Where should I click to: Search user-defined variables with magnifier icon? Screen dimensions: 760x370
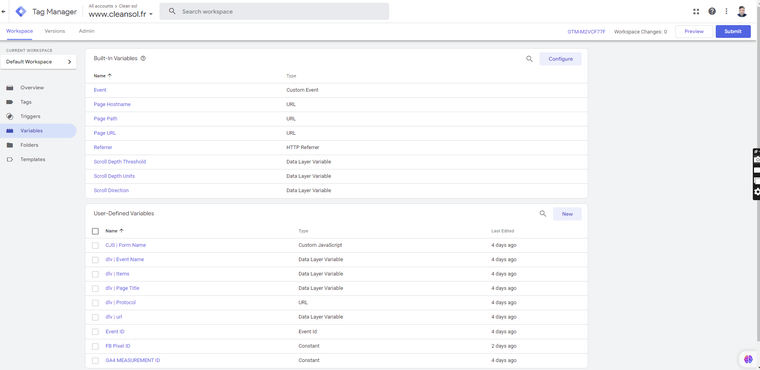point(543,214)
